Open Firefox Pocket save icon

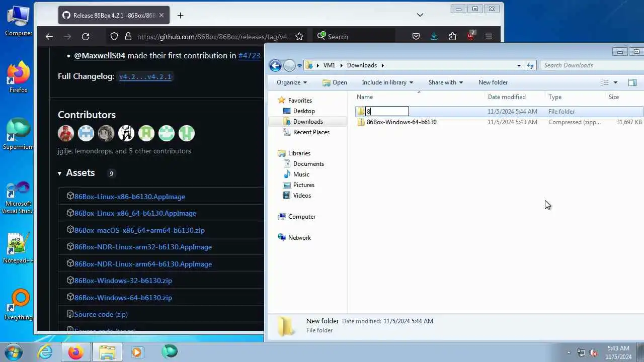click(416, 36)
